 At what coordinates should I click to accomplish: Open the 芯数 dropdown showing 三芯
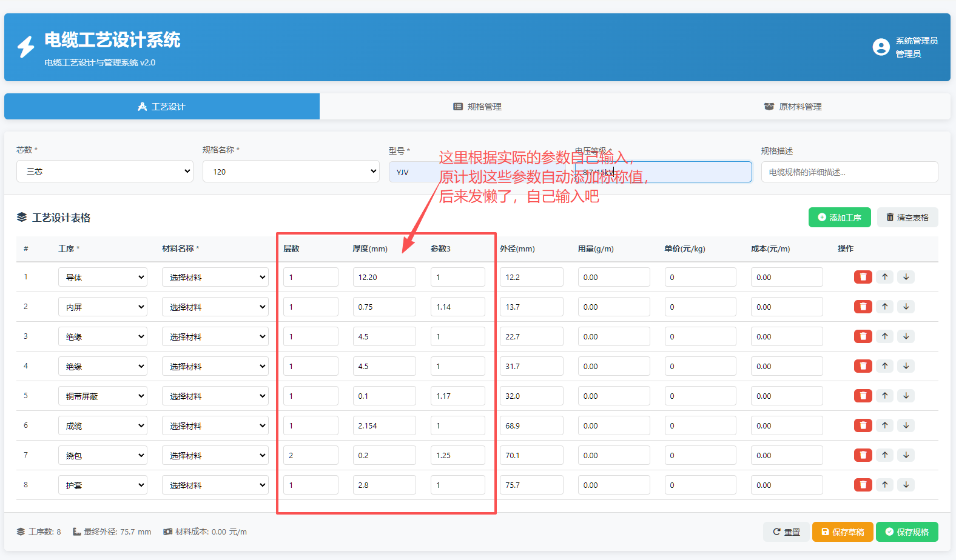104,172
